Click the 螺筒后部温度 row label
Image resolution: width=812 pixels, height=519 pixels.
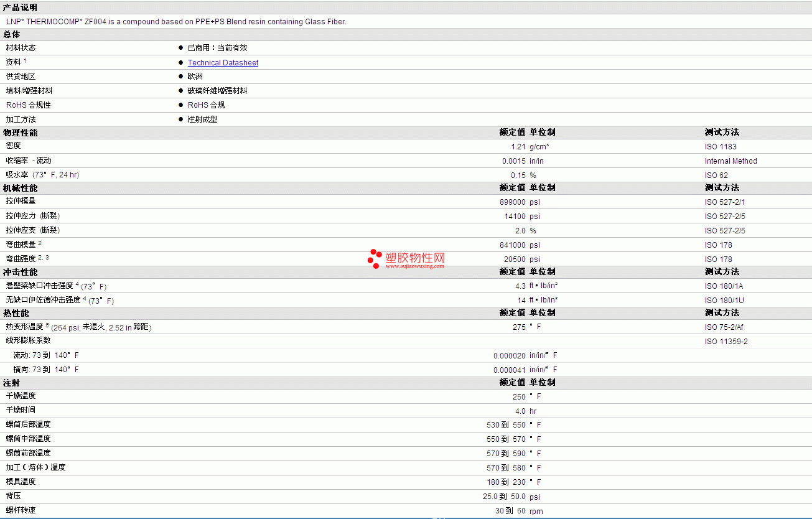[x=29, y=424]
